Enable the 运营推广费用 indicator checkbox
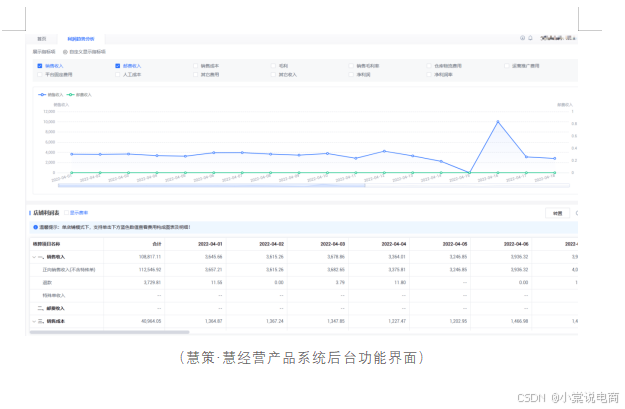Screen dimensions: 625x409 [507, 66]
